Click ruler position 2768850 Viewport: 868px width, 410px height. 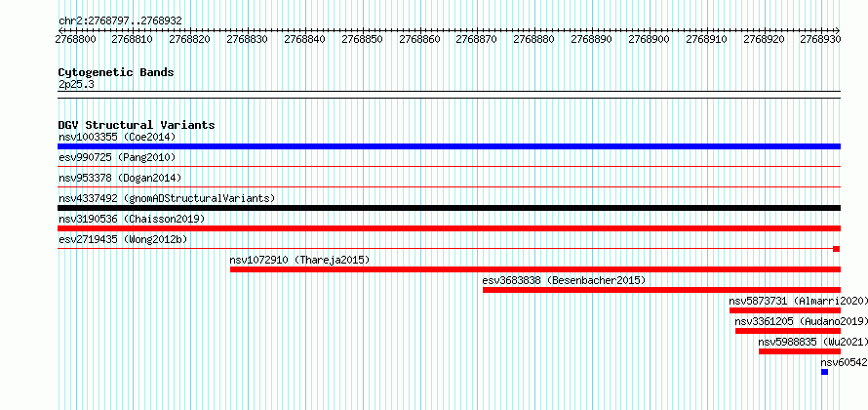(x=362, y=39)
